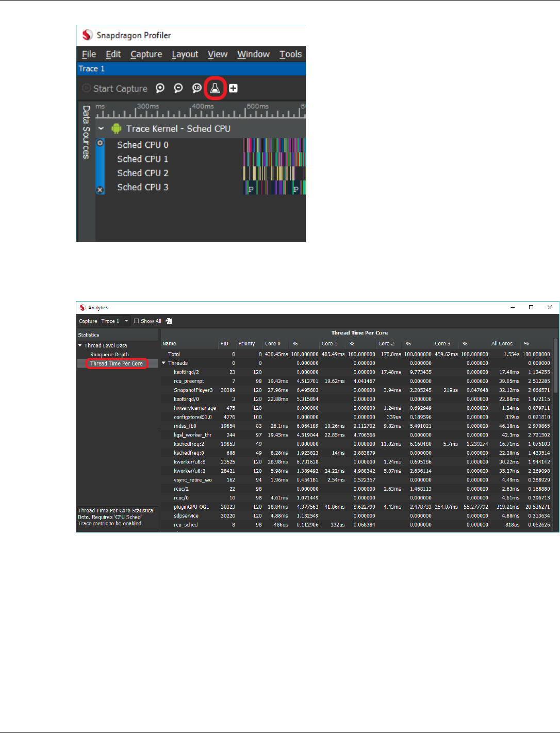Click the plus add icon in the toolbar
This screenshot has height=733, width=560.
point(234,88)
